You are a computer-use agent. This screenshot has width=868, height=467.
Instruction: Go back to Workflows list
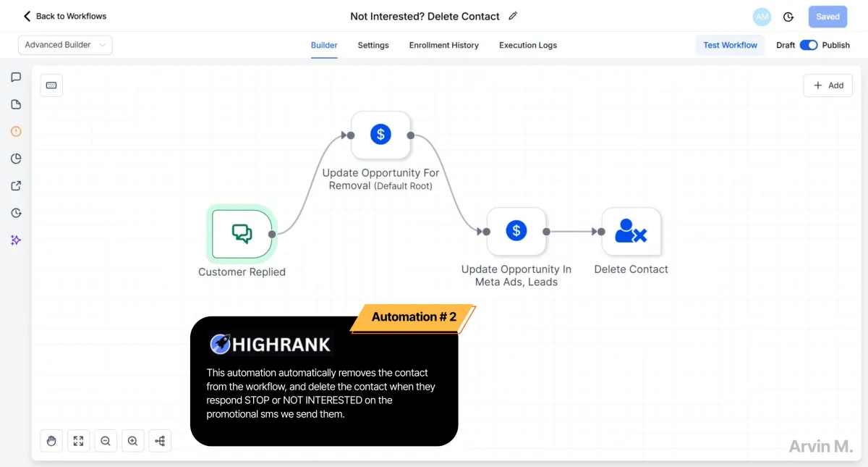(65, 16)
